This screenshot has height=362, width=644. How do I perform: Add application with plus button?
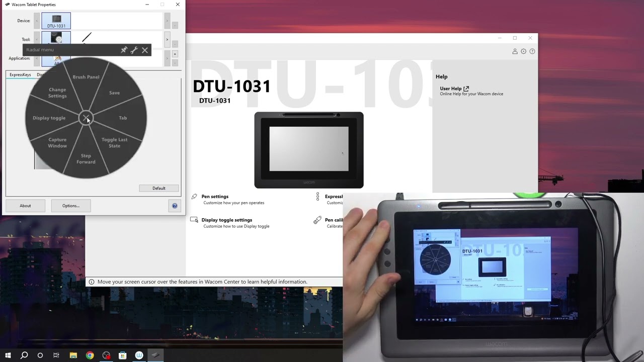[x=175, y=54]
